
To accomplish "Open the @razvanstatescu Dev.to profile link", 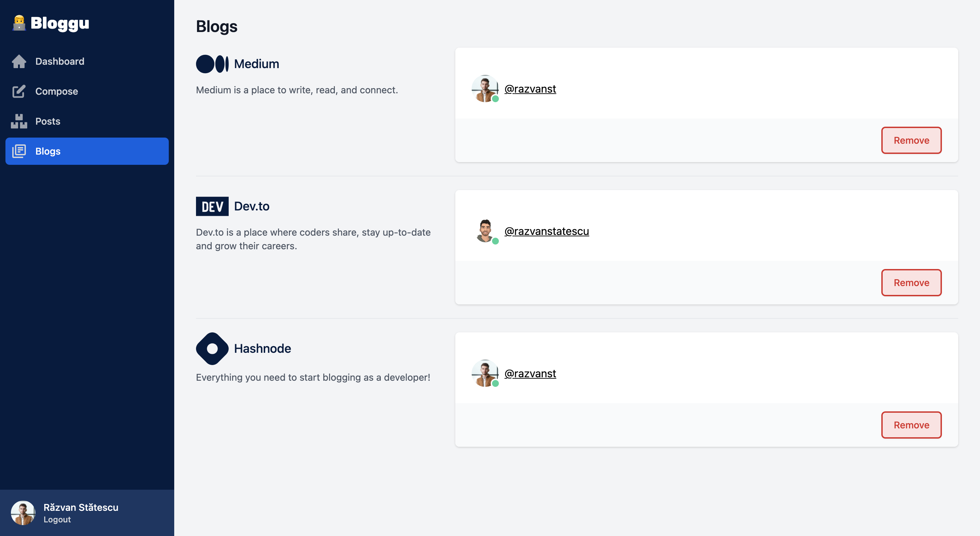I will [546, 231].
